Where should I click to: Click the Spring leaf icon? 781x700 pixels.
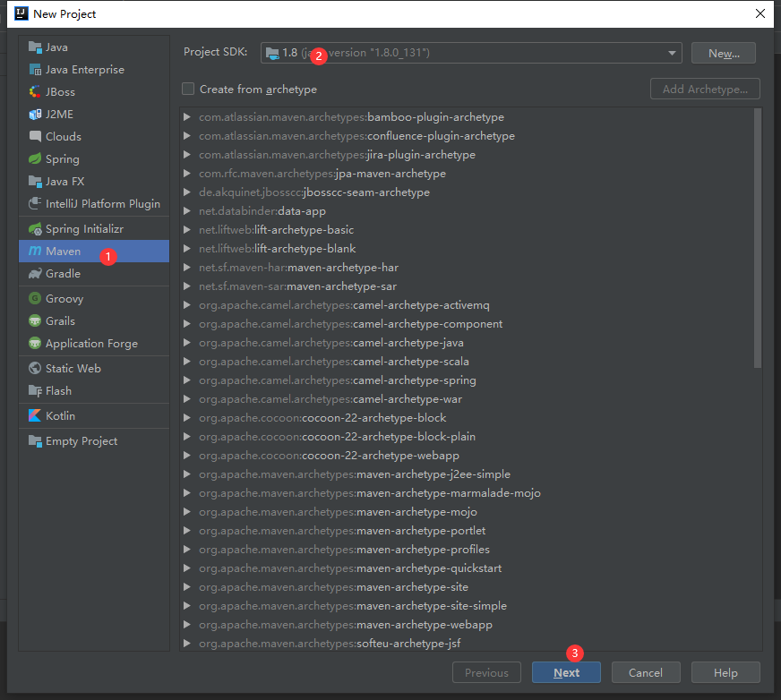click(x=35, y=158)
